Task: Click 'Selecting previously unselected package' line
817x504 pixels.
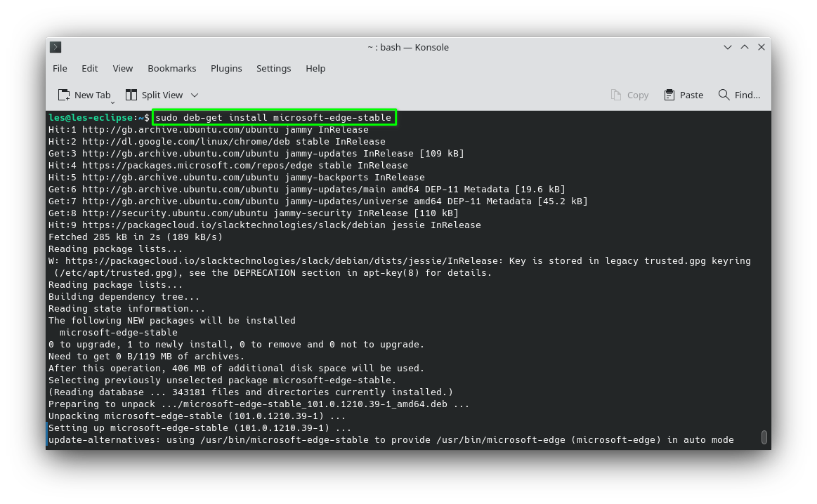Action: 223,380
